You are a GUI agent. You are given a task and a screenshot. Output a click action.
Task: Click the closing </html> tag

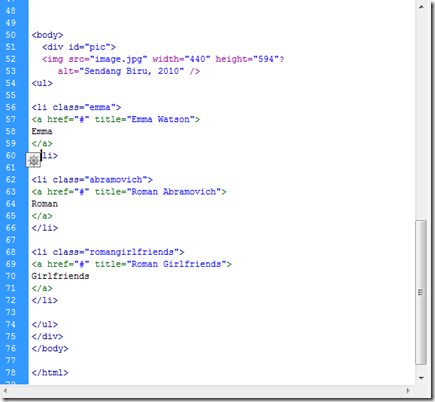[50, 372]
